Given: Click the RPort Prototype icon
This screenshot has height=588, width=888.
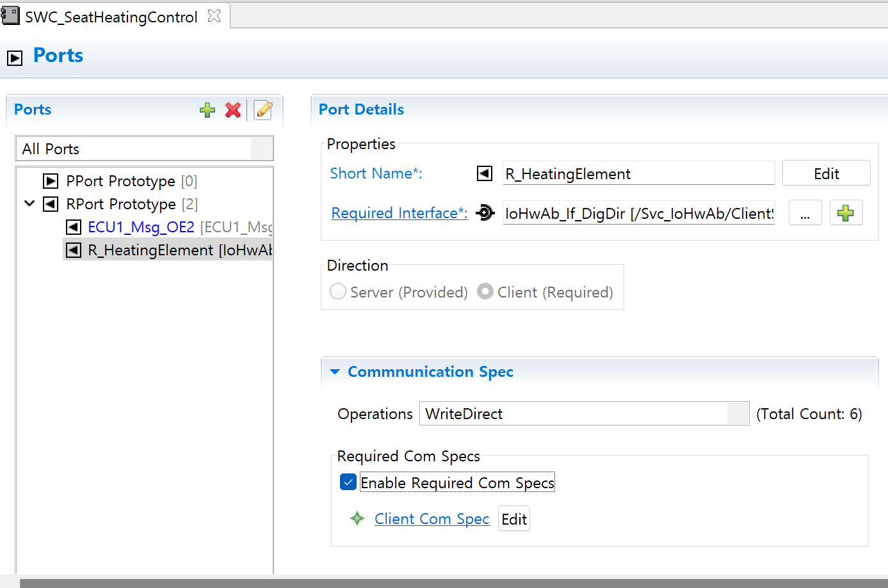Looking at the screenshot, I should coord(51,204).
